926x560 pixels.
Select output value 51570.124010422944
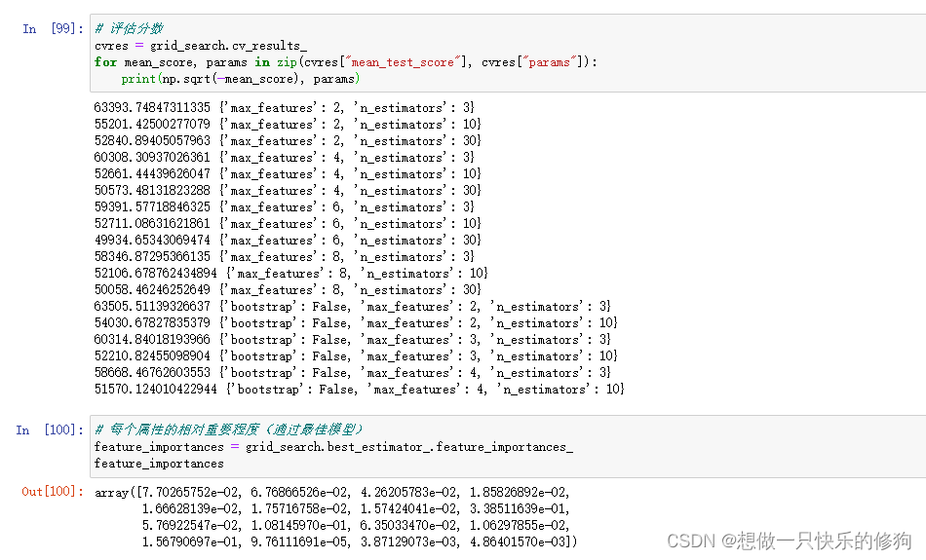point(155,389)
